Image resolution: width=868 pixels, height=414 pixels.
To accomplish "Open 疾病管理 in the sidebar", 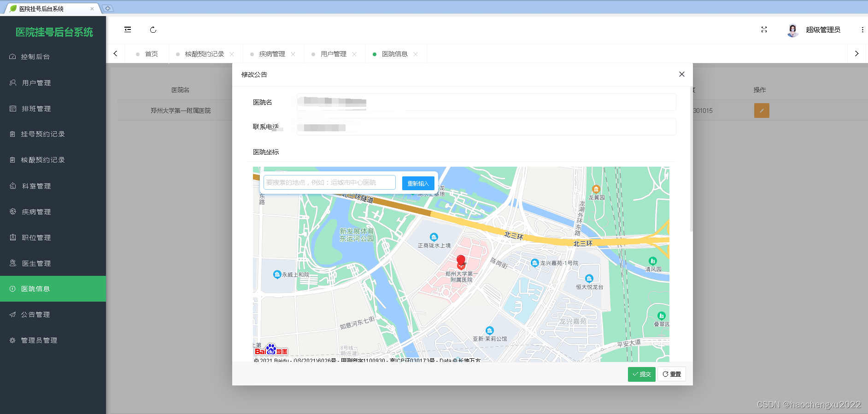I will [53, 212].
